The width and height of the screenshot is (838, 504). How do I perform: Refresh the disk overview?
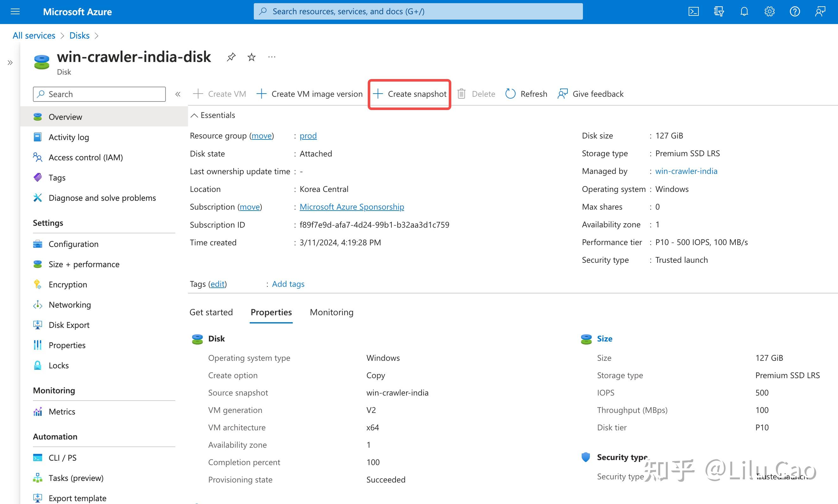point(526,94)
